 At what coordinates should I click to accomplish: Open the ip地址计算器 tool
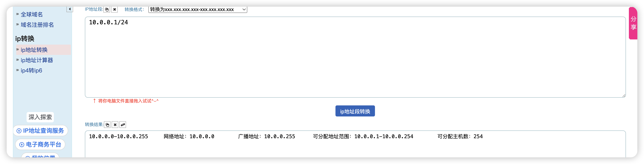37,60
